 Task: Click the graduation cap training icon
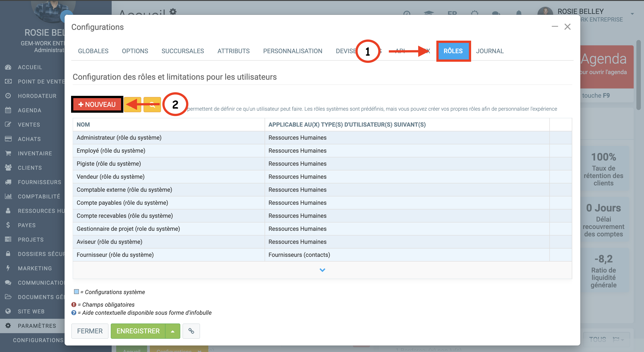pyautogui.click(x=429, y=13)
